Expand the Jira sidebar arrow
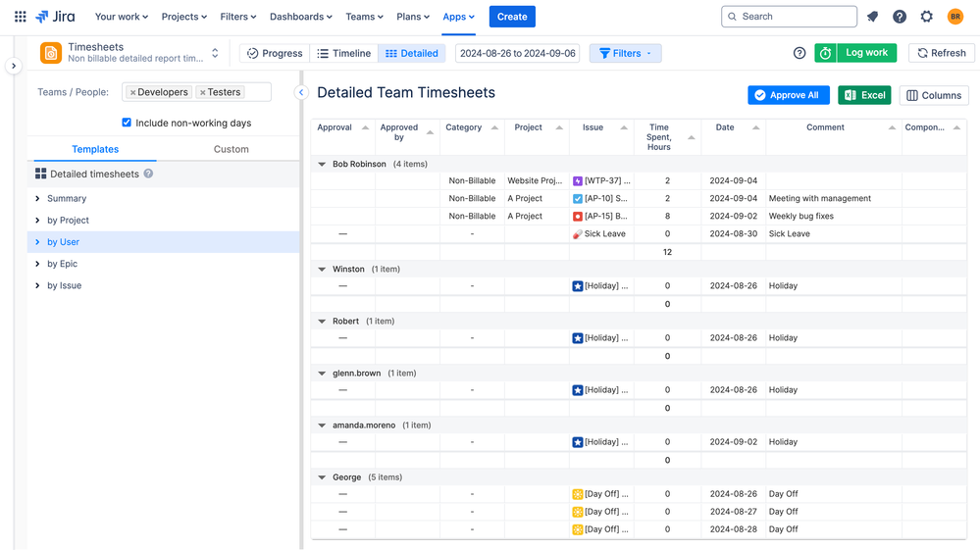Screen dimensions: 980x550 tap(14, 66)
